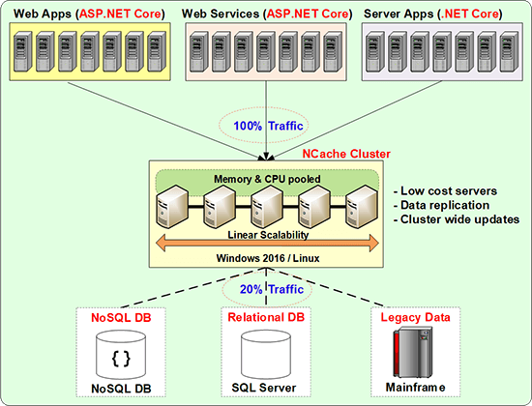Click the Memory & CPU pooled label

(x=267, y=179)
